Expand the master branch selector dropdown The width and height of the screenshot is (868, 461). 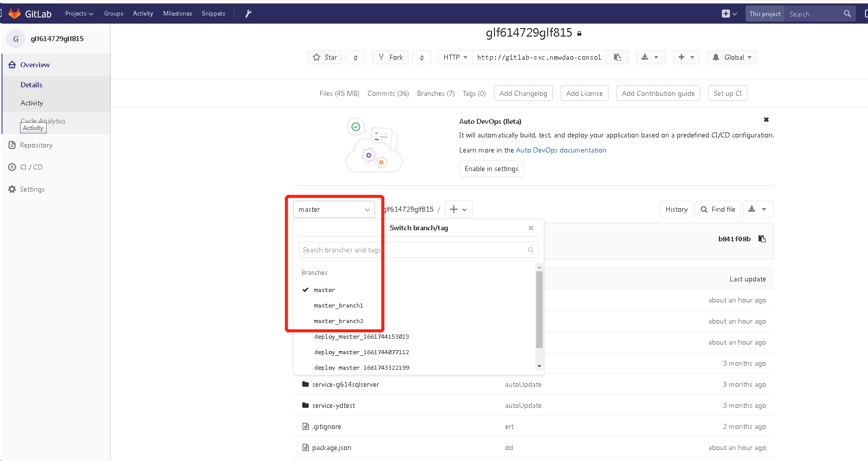tap(334, 209)
